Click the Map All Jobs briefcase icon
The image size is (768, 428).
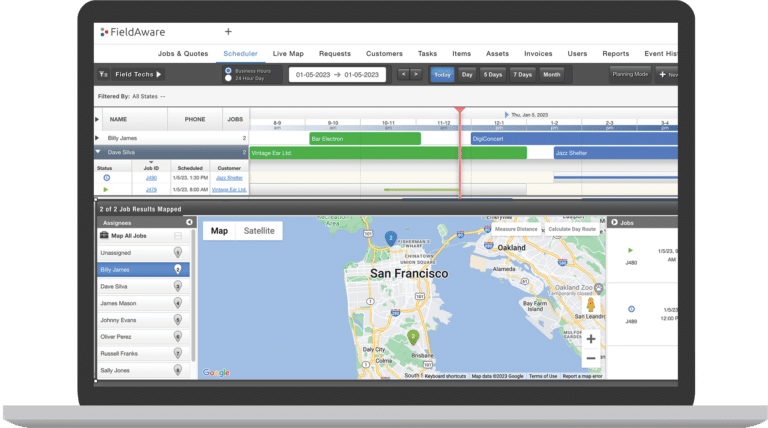point(104,236)
